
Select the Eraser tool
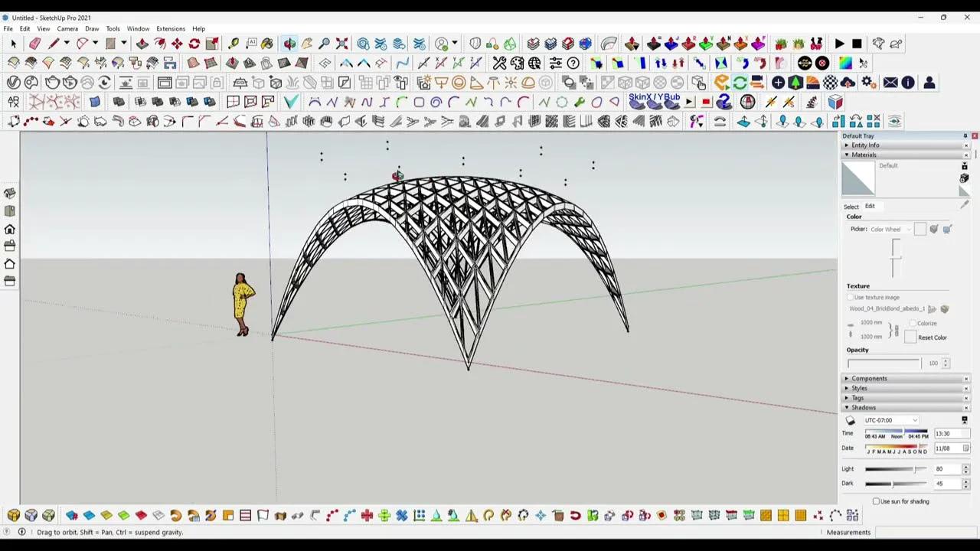[34, 44]
